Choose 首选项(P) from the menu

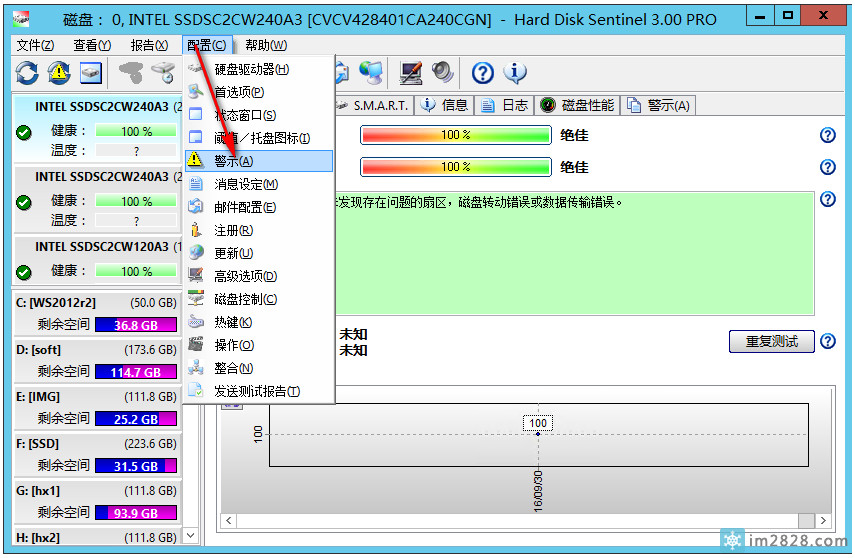pyautogui.click(x=239, y=92)
